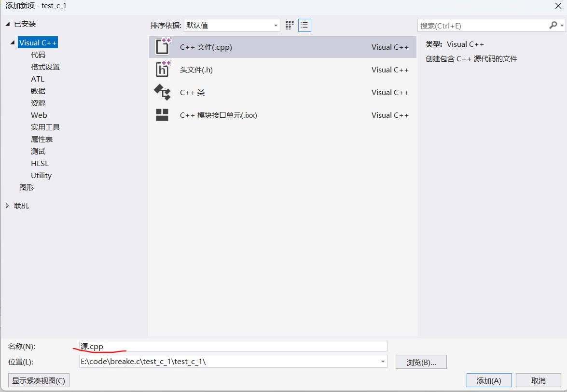Image resolution: width=567 pixels, height=392 pixels.
Task: Expand the 联机 tree node
Action: (x=7, y=206)
